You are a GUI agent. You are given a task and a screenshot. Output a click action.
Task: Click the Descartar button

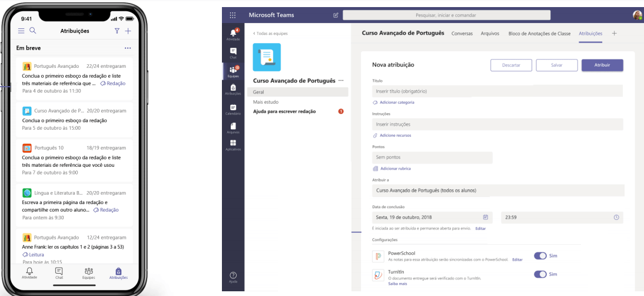tap(512, 65)
